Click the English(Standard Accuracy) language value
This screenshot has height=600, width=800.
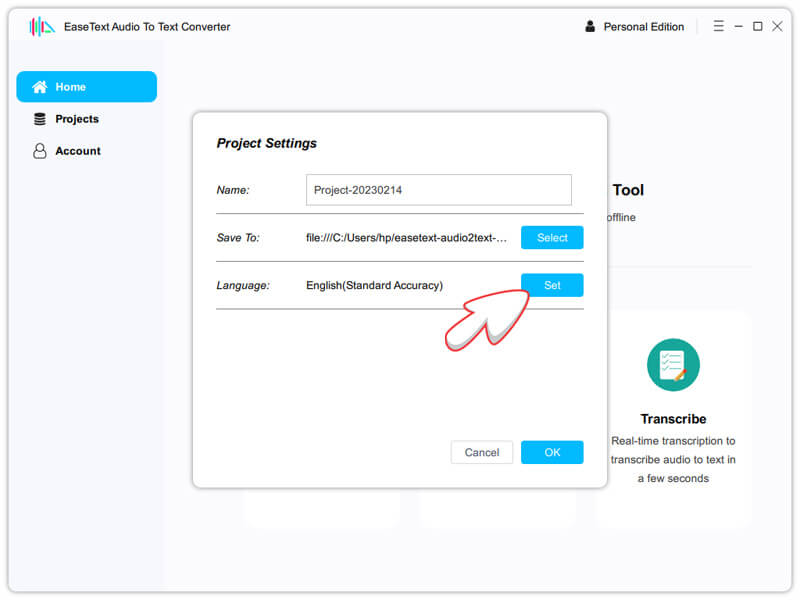point(374,285)
